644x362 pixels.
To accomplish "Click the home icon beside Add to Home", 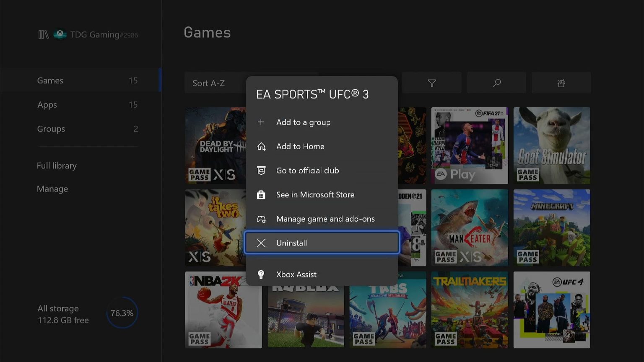I will 261,146.
